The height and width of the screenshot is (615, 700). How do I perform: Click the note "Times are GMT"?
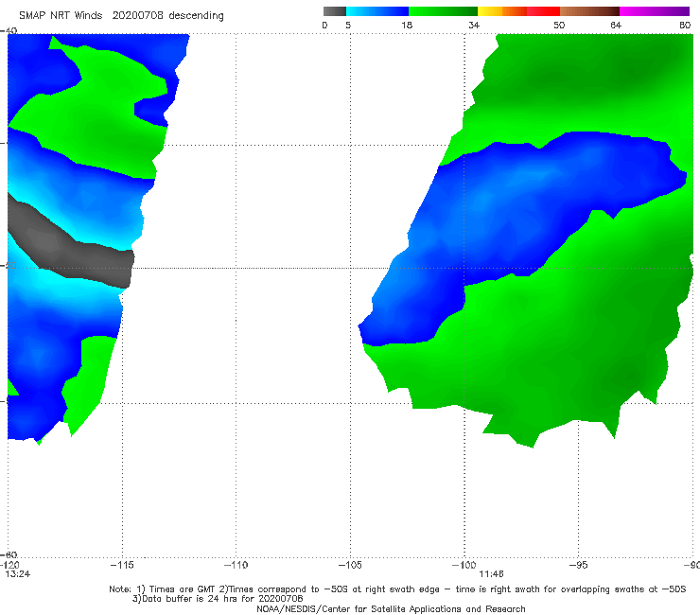coord(183,589)
